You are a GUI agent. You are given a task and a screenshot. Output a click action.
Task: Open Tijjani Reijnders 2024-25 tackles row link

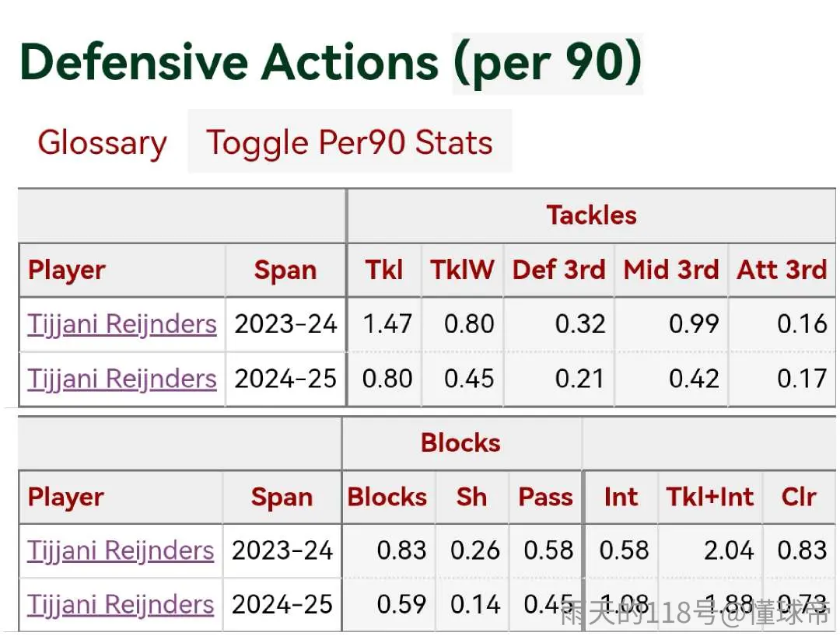click(122, 379)
